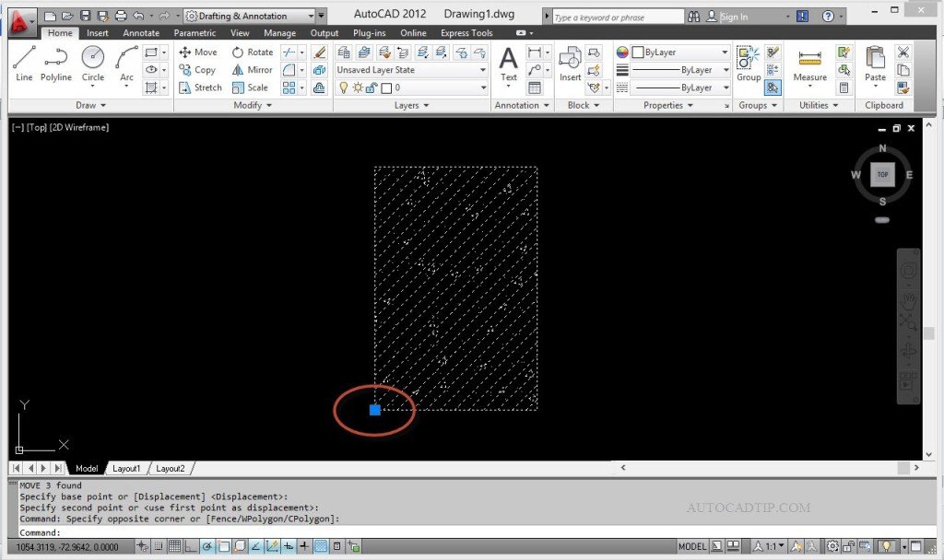This screenshot has height=560, width=944.
Task: Click the object color swatch in Properties
Action: coord(638,52)
